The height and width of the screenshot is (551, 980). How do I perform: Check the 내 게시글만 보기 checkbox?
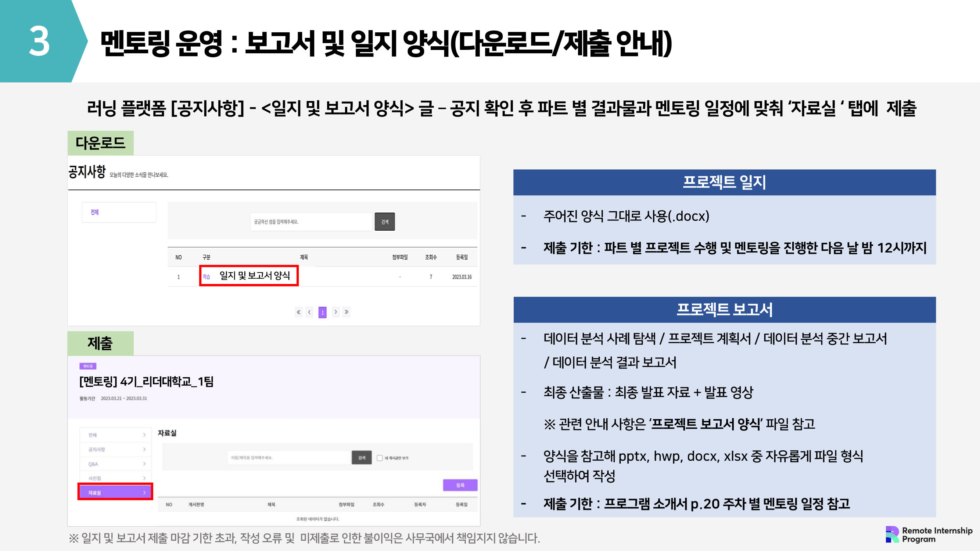click(379, 458)
